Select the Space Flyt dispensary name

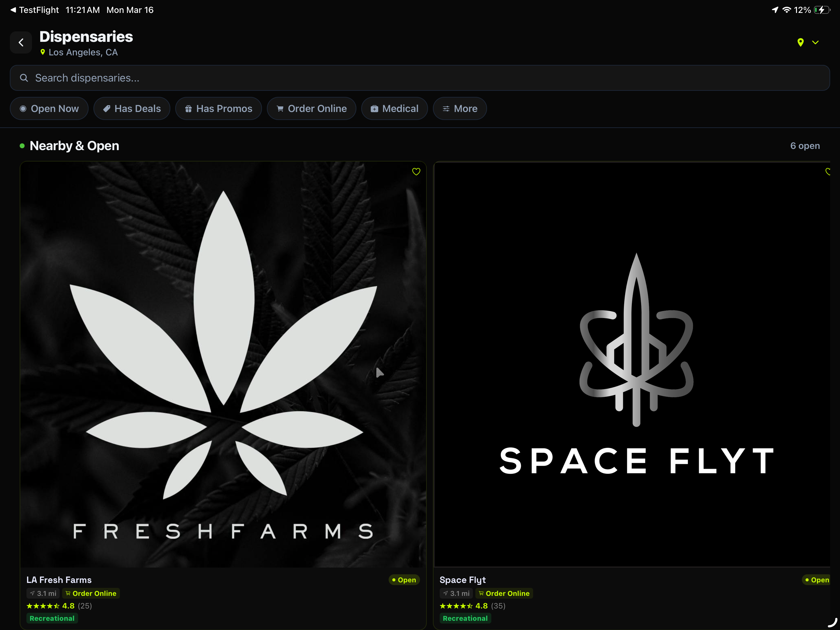(462, 580)
